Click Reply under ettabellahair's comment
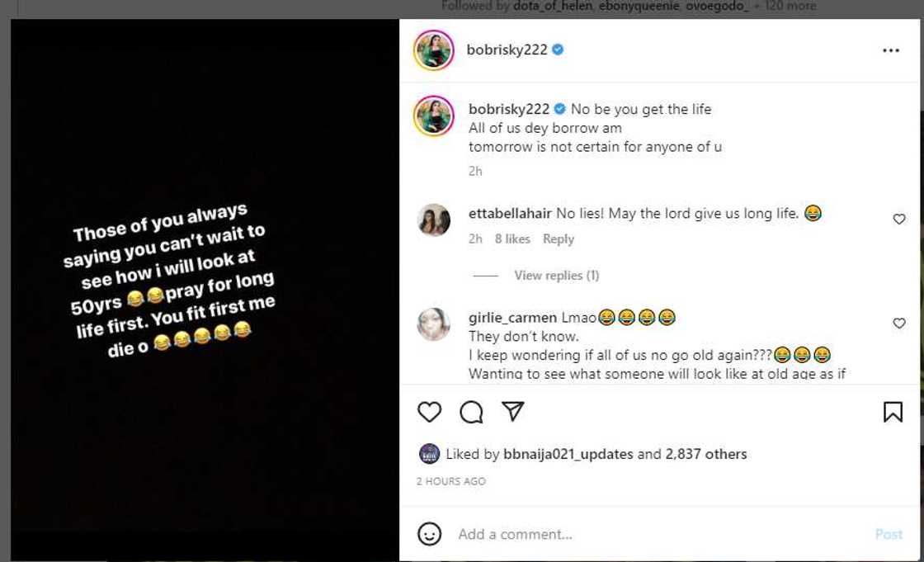Screen dimensions: 924x562 coord(559,238)
